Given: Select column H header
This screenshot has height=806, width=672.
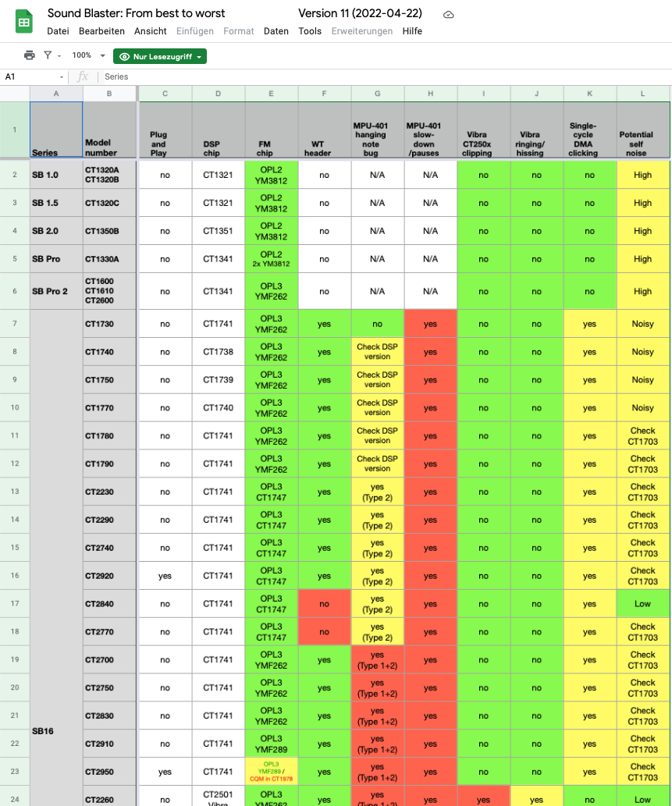Looking at the screenshot, I should point(430,94).
